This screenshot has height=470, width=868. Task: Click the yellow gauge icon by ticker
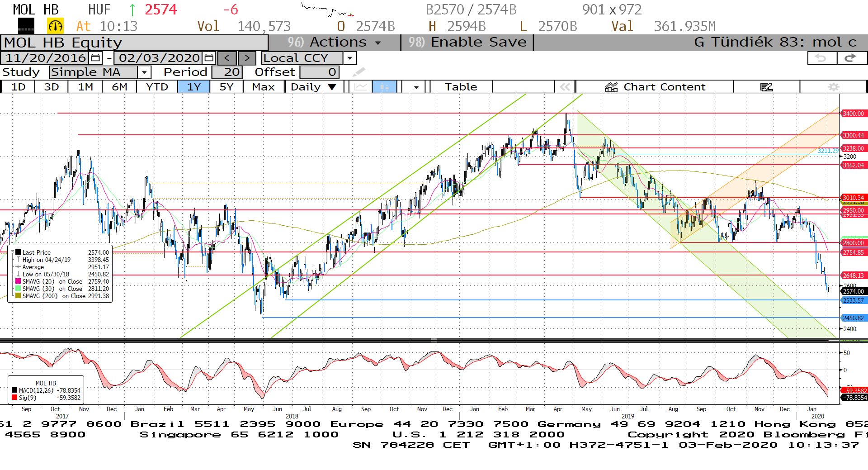(56, 26)
